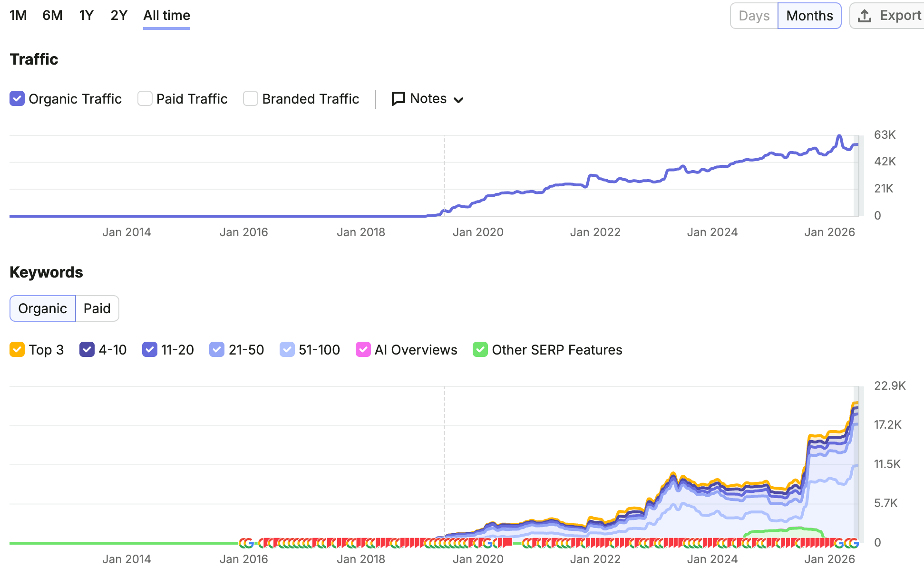Expand the Notes dropdown chevron
Image resolution: width=924 pixels, height=586 pixels.
point(458,100)
